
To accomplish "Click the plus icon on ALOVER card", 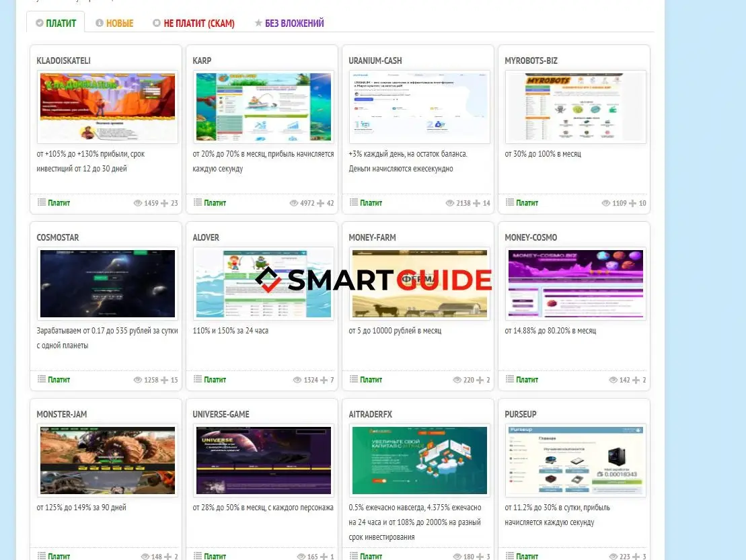I will pyautogui.click(x=324, y=380).
